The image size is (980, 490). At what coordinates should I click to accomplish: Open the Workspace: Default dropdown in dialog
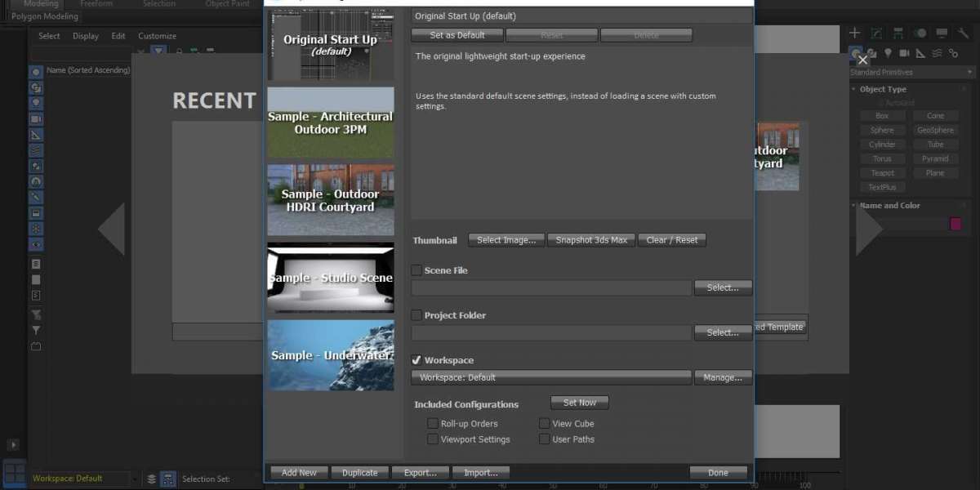click(x=551, y=378)
